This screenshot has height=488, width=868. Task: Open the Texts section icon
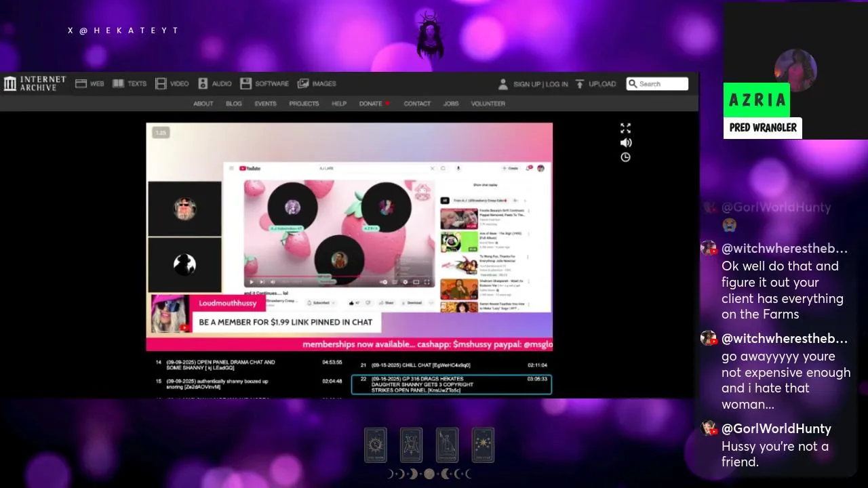pyautogui.click(x=118, y=83)
